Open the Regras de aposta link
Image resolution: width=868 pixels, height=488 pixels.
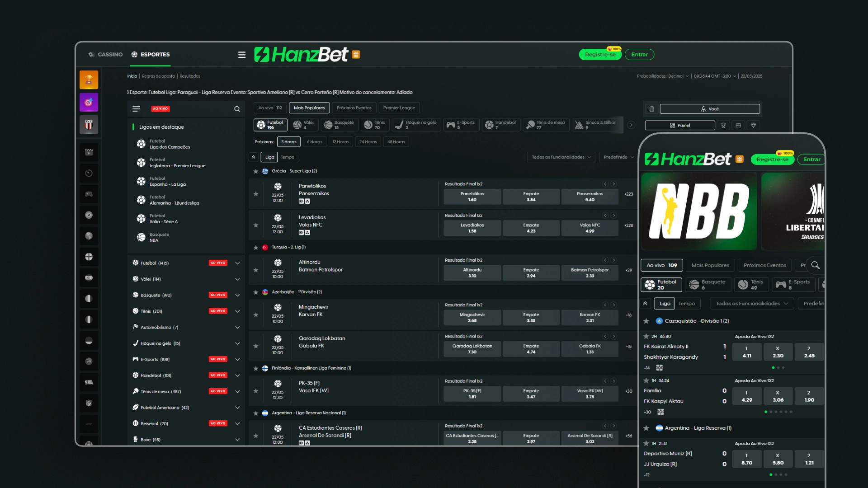(158, 76)
